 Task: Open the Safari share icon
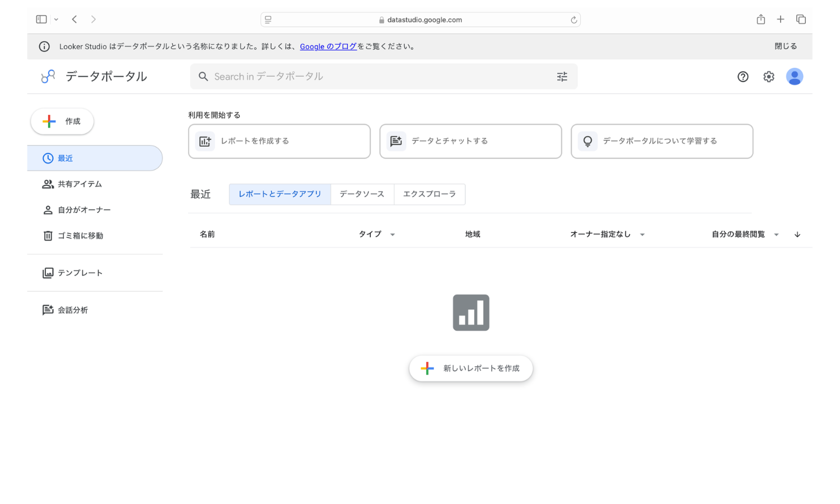(x=760, y=19)
